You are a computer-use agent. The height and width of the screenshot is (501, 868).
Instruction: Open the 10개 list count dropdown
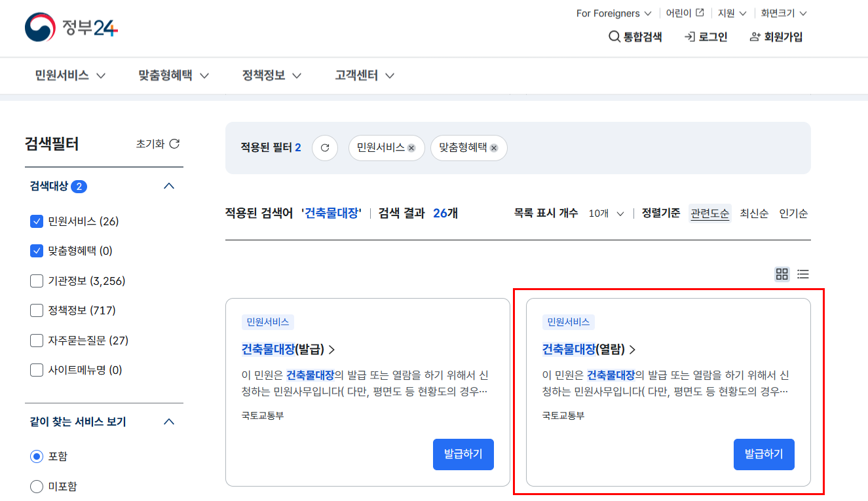[x=604, y=213]
